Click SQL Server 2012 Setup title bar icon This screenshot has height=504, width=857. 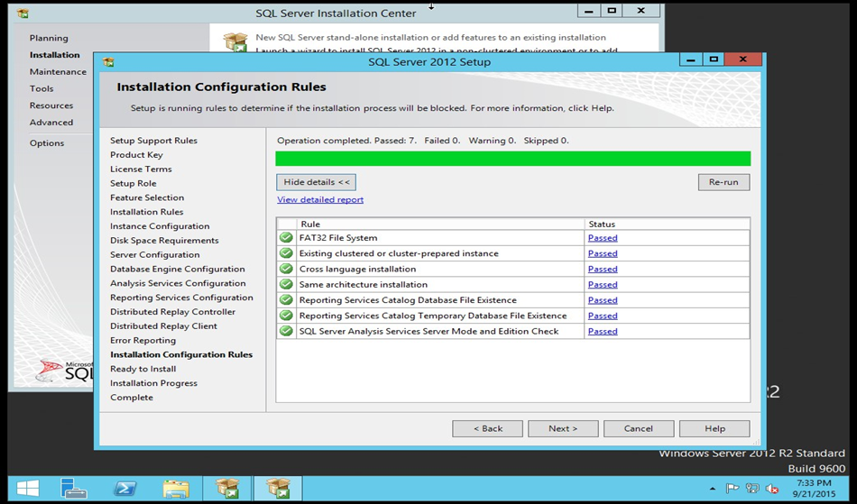point(108,62)
